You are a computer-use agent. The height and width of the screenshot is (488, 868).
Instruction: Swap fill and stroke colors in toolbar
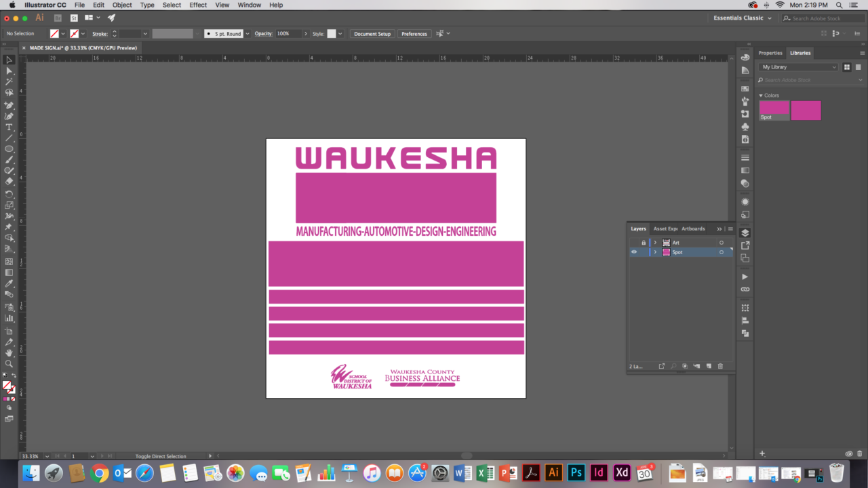point(14,376)
